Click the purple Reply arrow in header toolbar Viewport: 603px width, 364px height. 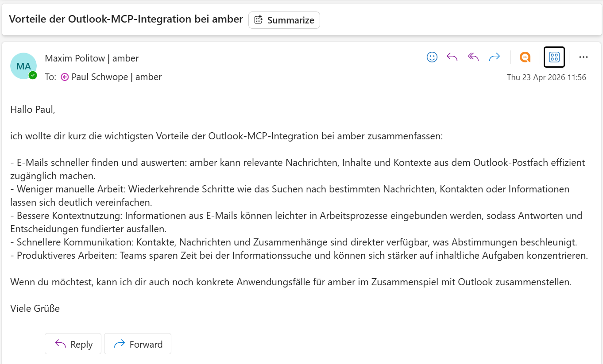(x=452, y=57)
